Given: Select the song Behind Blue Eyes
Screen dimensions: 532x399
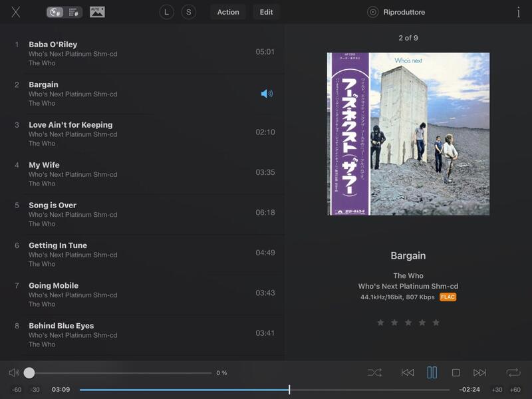Looking at the screenshot, I should (x=61, y=326).
